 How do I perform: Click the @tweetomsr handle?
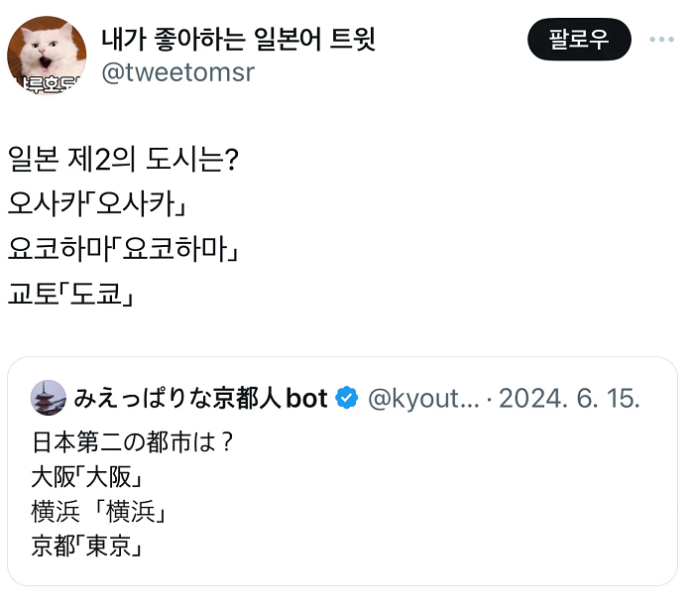[178, 73]
